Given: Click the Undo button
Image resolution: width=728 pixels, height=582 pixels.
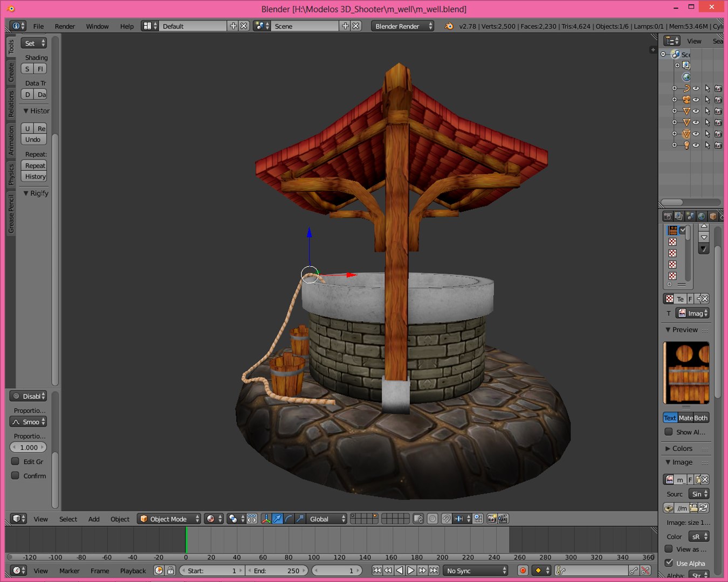Looking at the screenshot, I should (x=33, y=140).
